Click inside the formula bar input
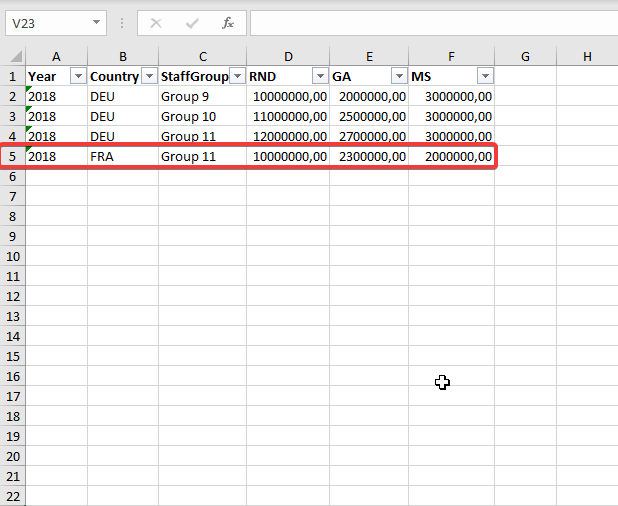The width and height of the screenshot is (618, 506). click(x=430, y=22)
